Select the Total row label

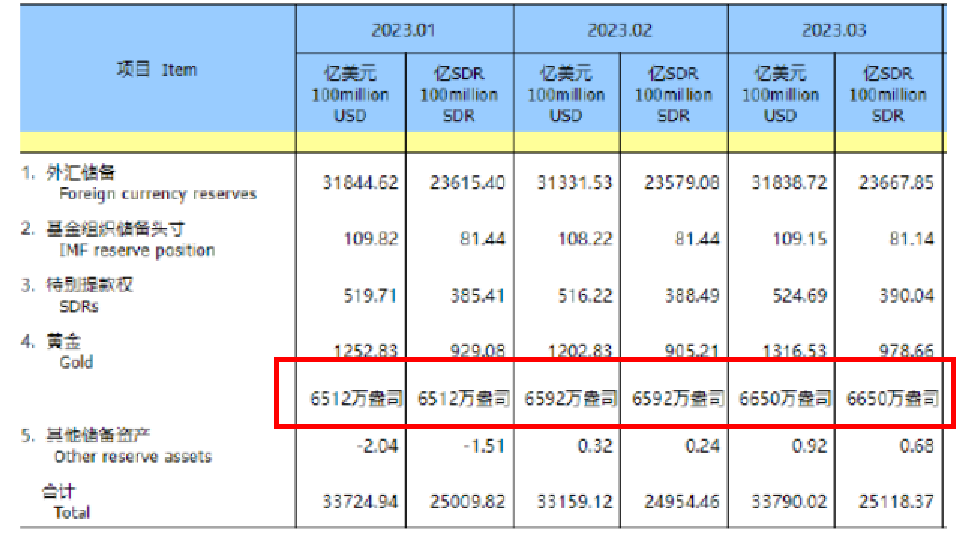[72, 512]
